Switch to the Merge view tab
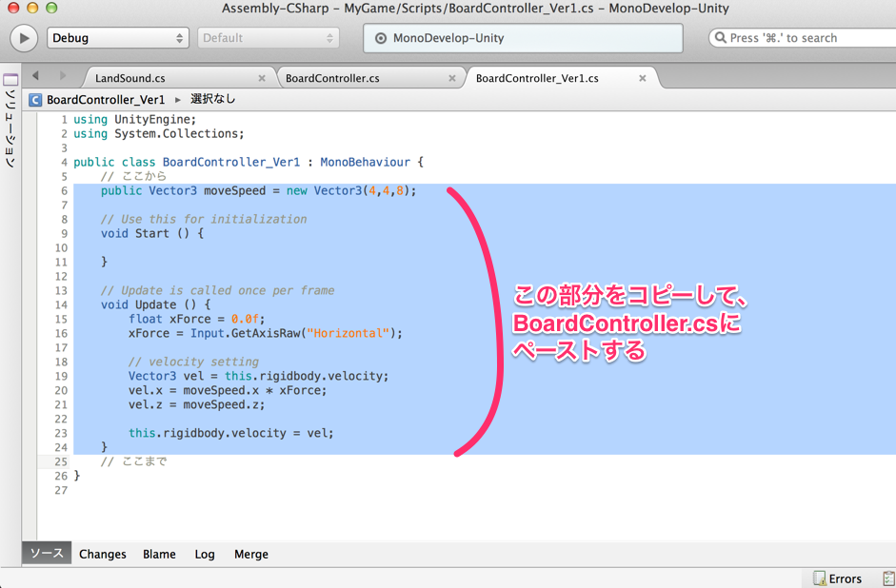This screenshot has width=896, height=588. (251, 555)
